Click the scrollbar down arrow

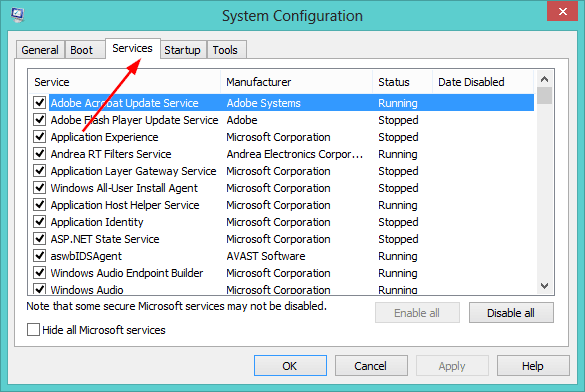[x=544, y=286]
